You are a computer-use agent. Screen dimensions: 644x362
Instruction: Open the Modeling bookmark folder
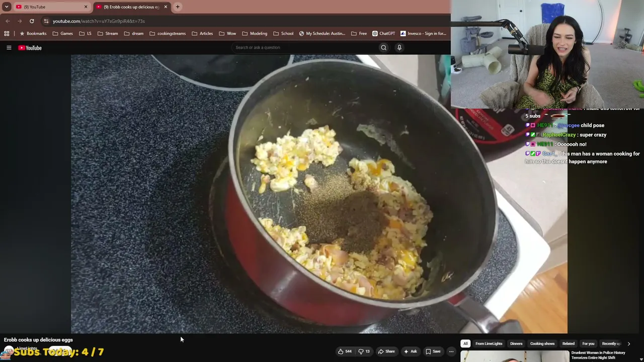tap(255, 34)
